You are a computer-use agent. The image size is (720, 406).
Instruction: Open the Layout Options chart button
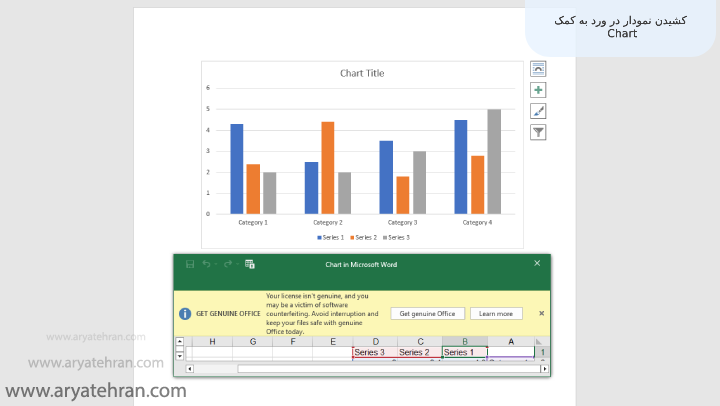[539, 69]
